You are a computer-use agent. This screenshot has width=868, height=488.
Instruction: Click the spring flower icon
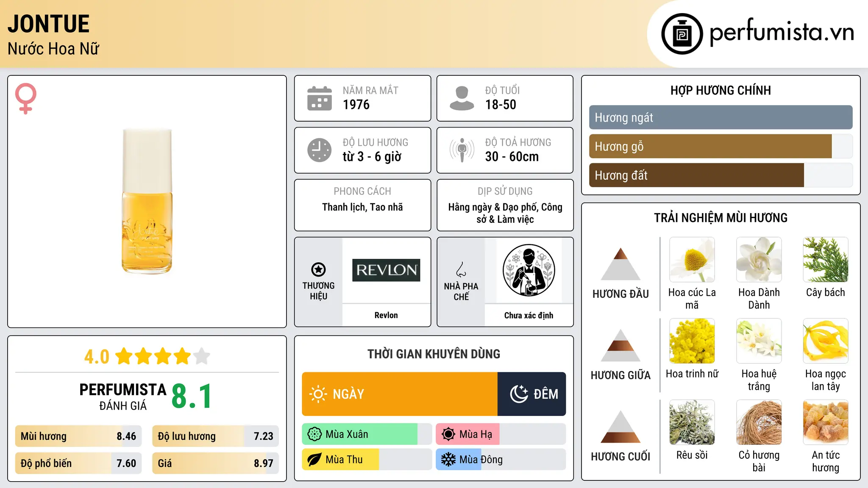(x=314, y=434)
